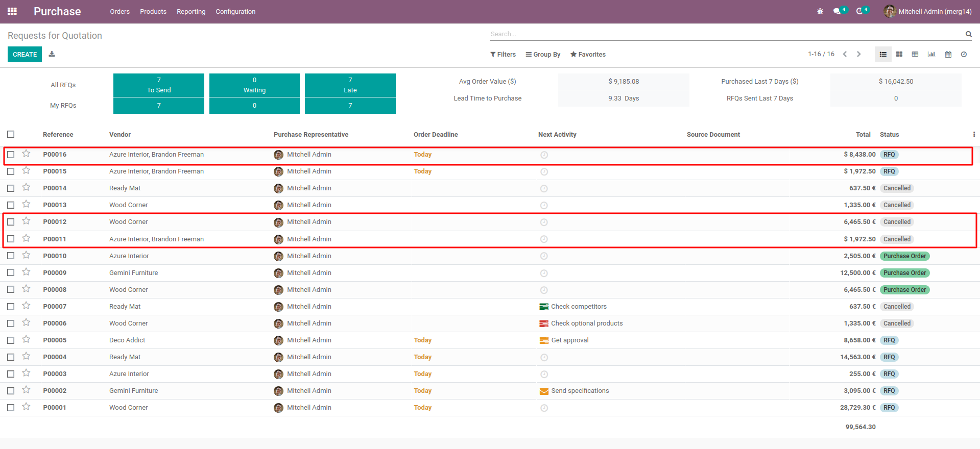Open the debug bug icon
The height and width of the screenshot is (449, 980).
820,11
